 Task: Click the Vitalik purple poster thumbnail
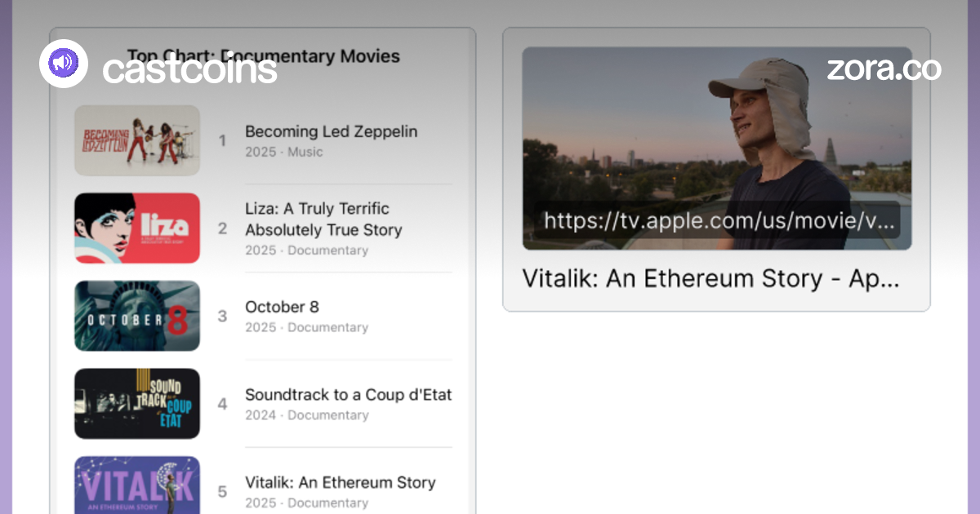[x=137, y=485]
